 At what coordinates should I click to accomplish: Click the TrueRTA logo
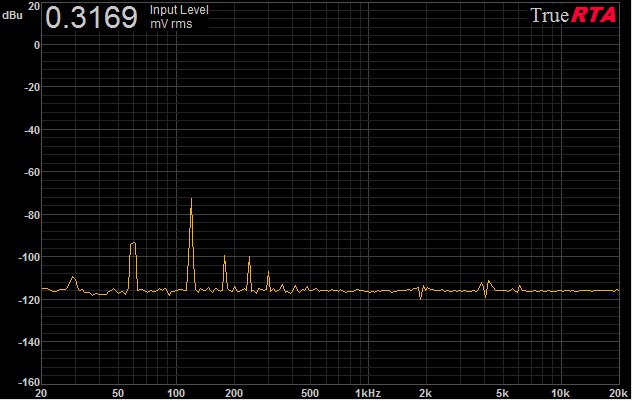(573, 15)
